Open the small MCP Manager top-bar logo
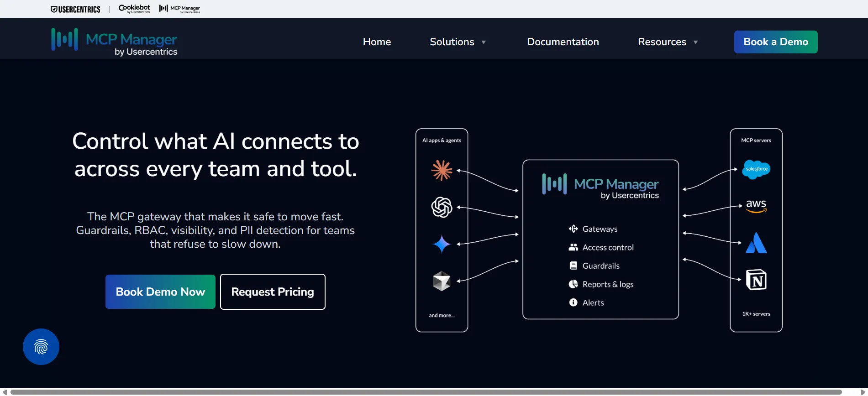Image resolution: width=868 pixels, height=396 pixels. coord(179,9)
